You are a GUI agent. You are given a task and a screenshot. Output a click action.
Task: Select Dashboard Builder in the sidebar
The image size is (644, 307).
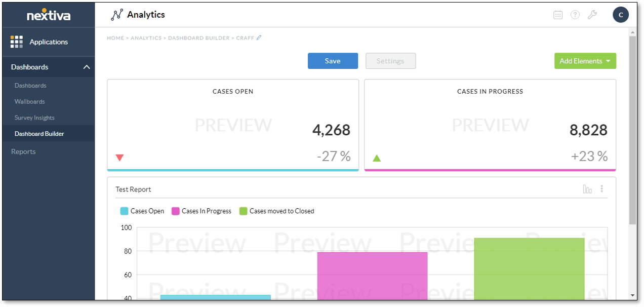click(39, 134)
